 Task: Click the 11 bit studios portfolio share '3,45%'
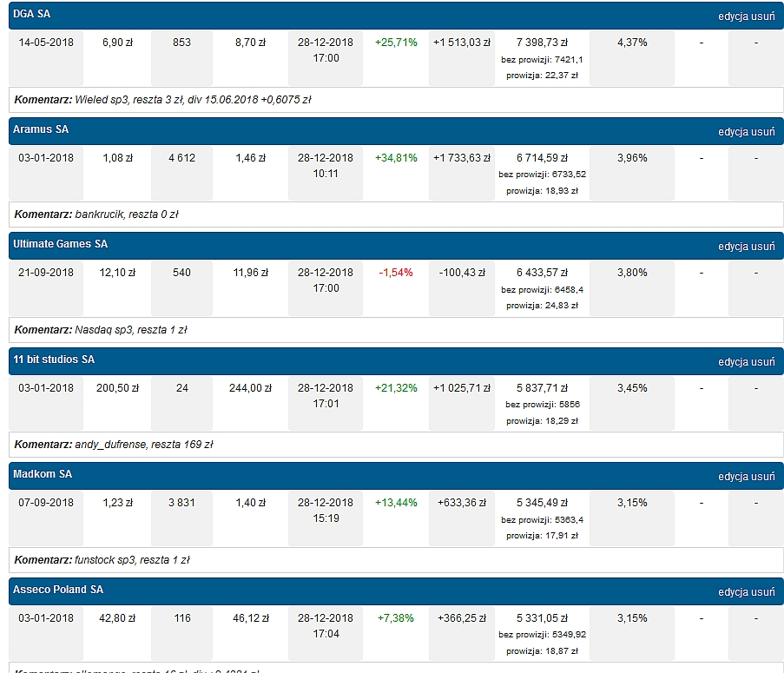coord(632,388)
